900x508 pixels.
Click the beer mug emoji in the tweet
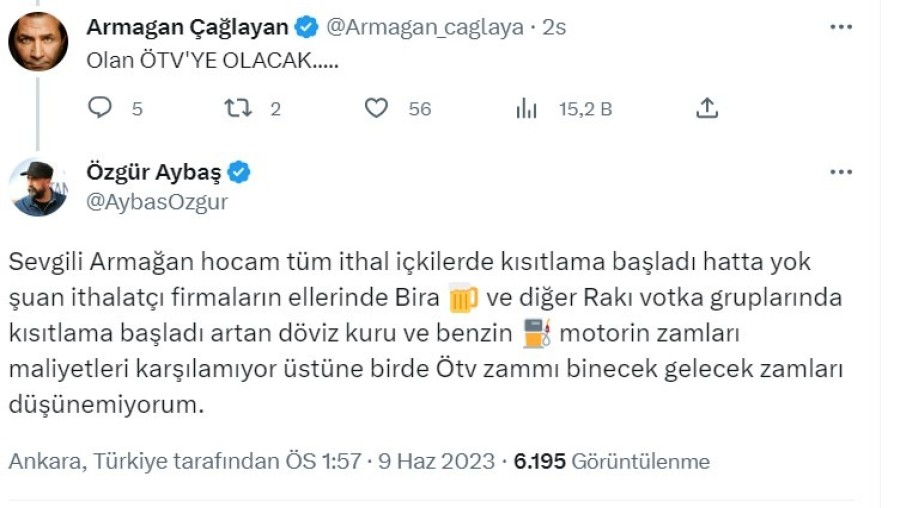click(463, 298)
